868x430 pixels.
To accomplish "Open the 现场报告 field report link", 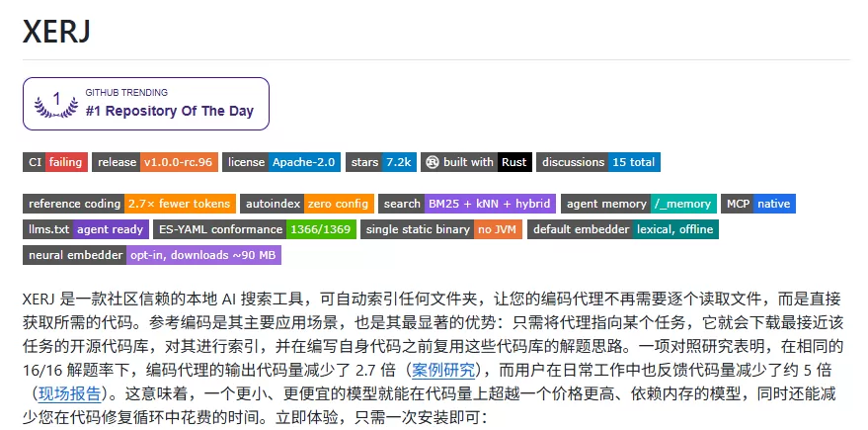I will (x=70, y=394).
